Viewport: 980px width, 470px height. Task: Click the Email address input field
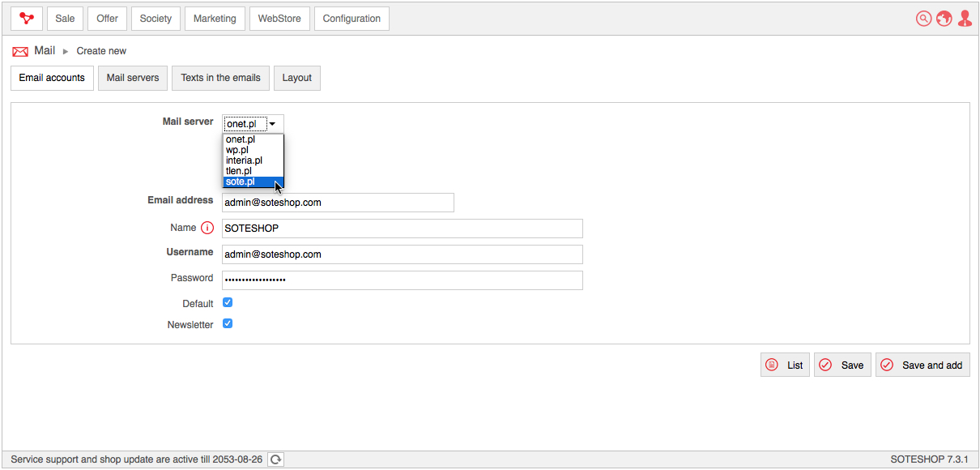click(338, 203)
